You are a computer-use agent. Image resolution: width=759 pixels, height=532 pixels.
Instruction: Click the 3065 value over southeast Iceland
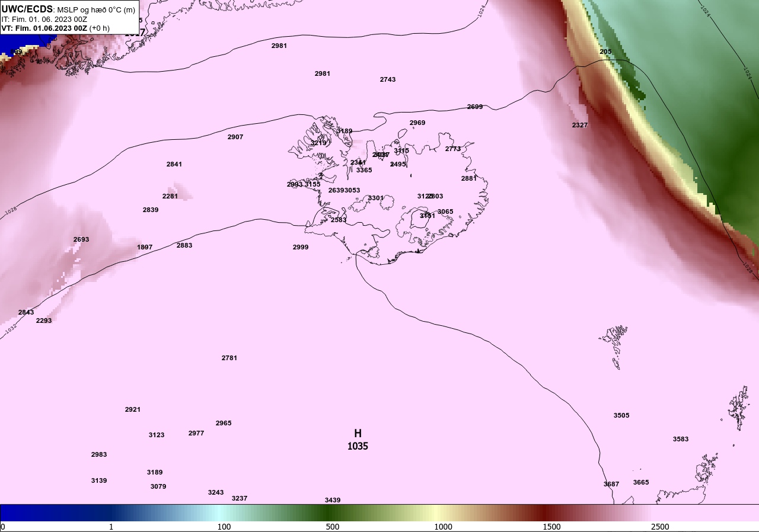(445, 211)
